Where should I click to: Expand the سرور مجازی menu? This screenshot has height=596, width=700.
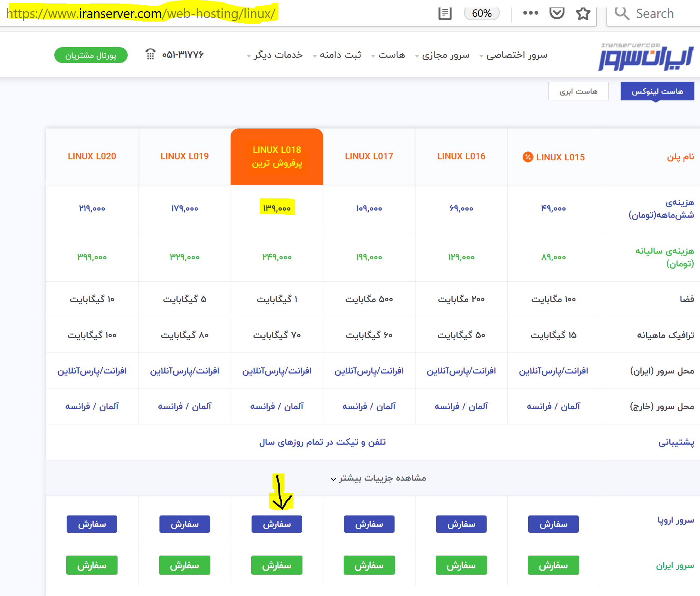(x=442, y=55)
